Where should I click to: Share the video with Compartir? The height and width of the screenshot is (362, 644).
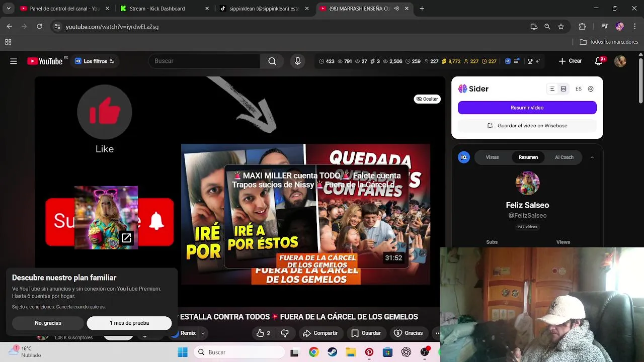(x=320, y=333)
